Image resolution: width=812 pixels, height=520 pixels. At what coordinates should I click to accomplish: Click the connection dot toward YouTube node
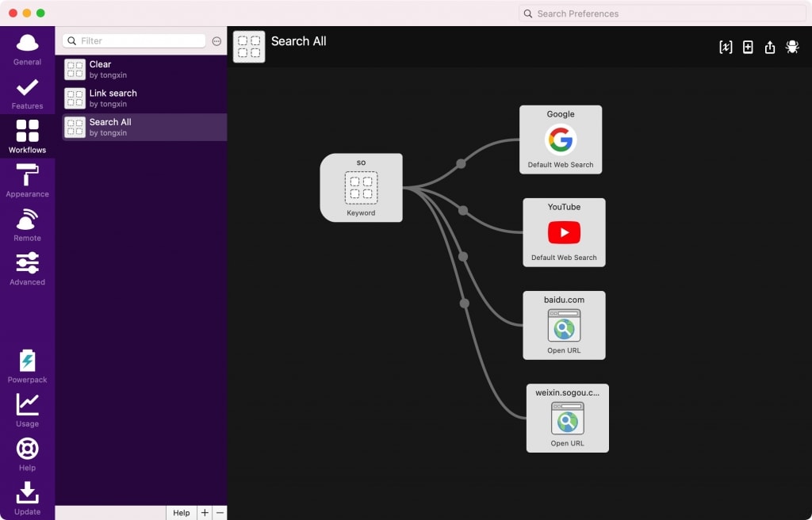tap(463, 210)
